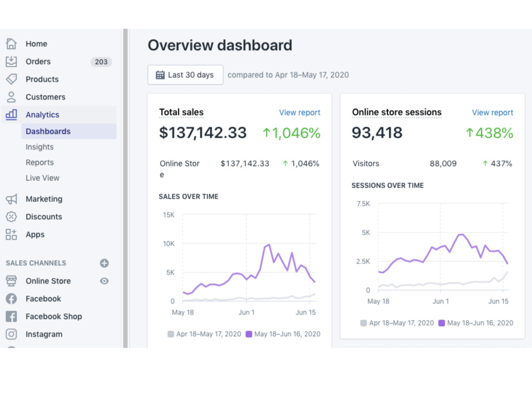Click the round Facebook logo icon
This screenshot has height=399, width=532.
pos(11,298)
